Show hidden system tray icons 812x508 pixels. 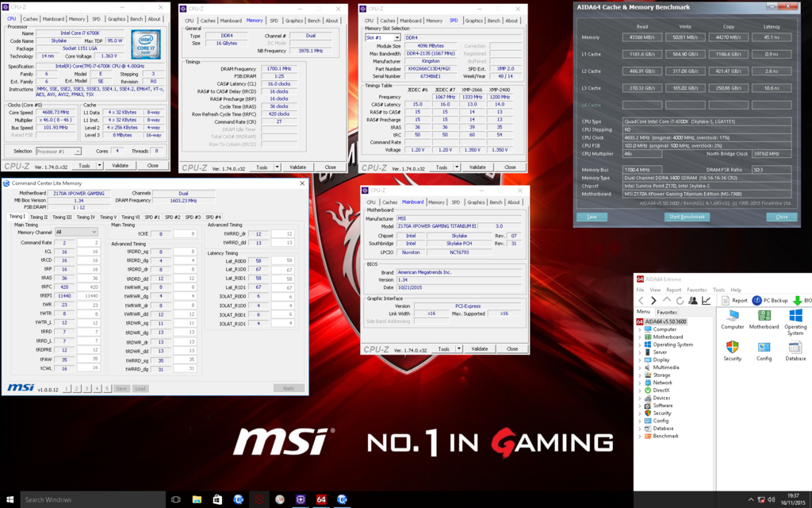pyautogui.click(x=751, y=500)
